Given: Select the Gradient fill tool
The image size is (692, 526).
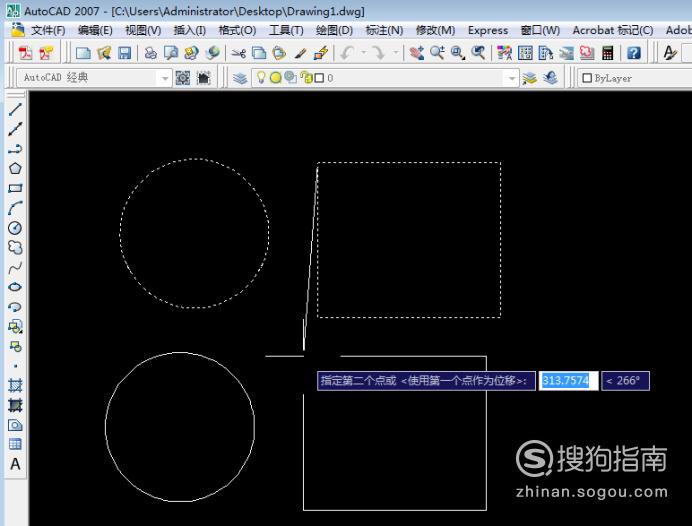Looking at the screenshot, I should [15, 405].
